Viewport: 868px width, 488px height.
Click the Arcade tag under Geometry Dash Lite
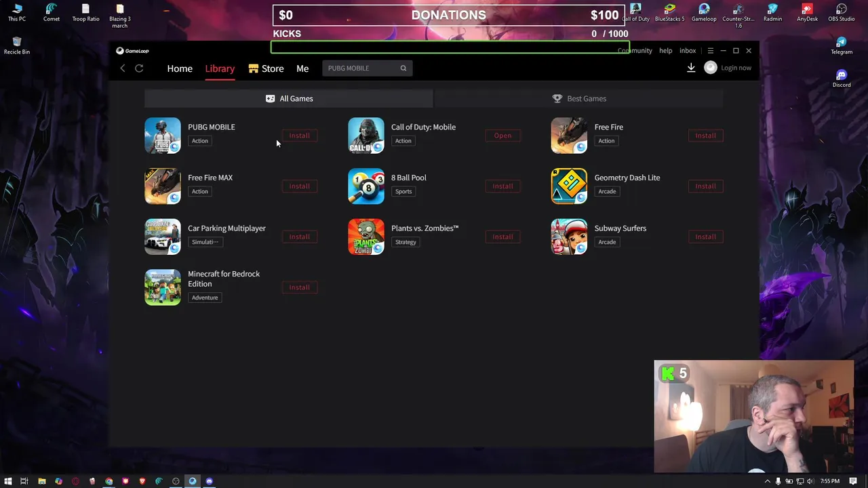point(607,191)
